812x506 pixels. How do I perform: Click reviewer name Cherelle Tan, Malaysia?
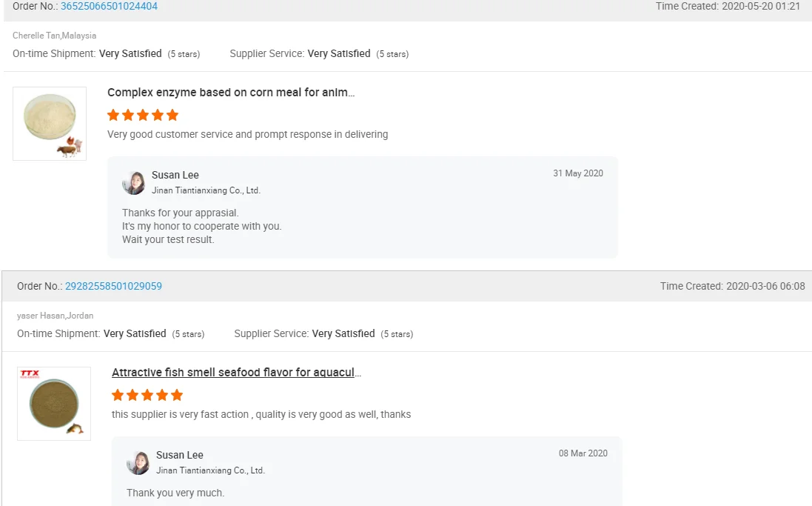[54, 36]
